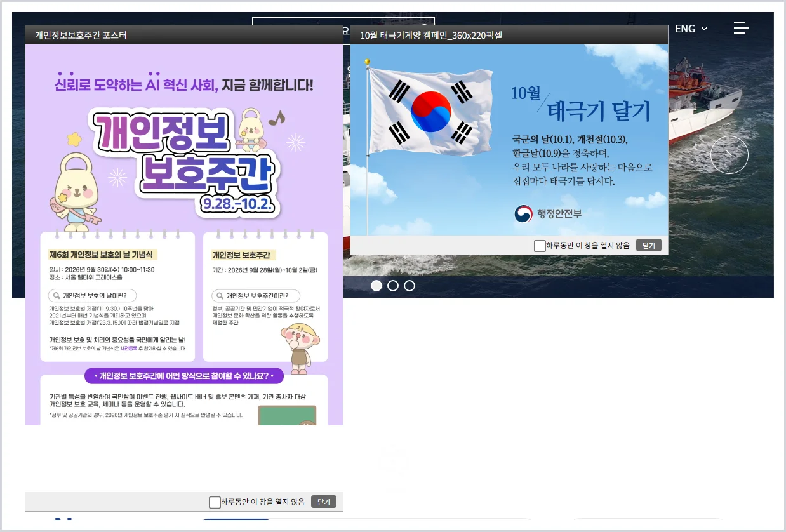
Task: Click the purple participation question banner
Action: point(184,375)
